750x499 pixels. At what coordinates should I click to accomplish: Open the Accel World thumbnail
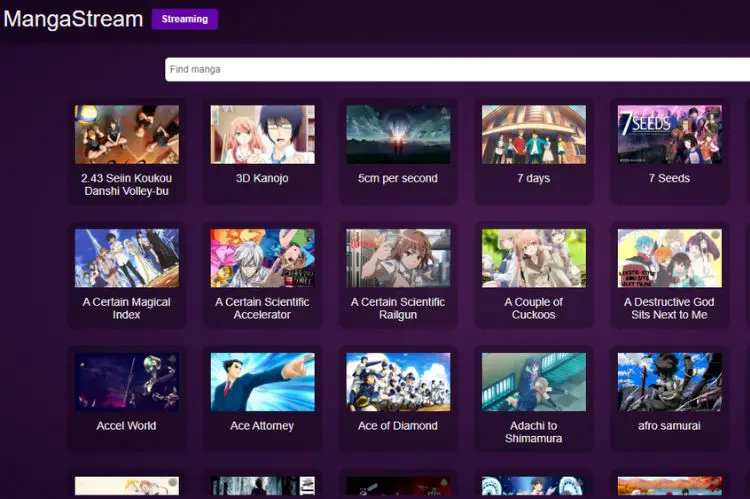(x=127, y=382)
